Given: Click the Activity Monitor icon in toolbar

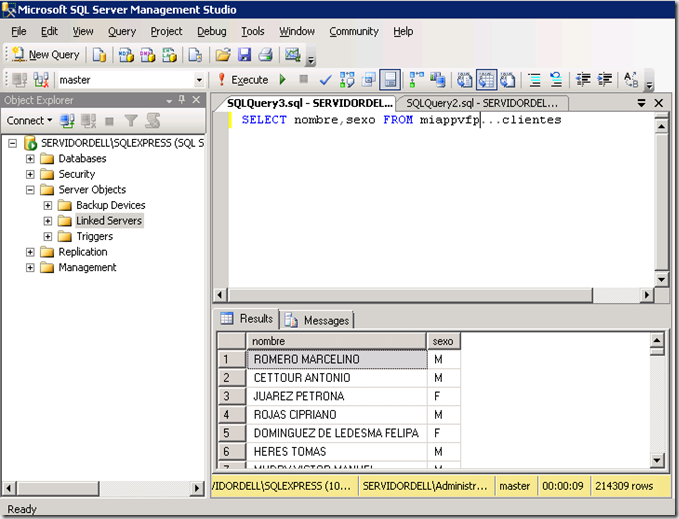Looking at the screenshot, I should [x=292, y=55].
